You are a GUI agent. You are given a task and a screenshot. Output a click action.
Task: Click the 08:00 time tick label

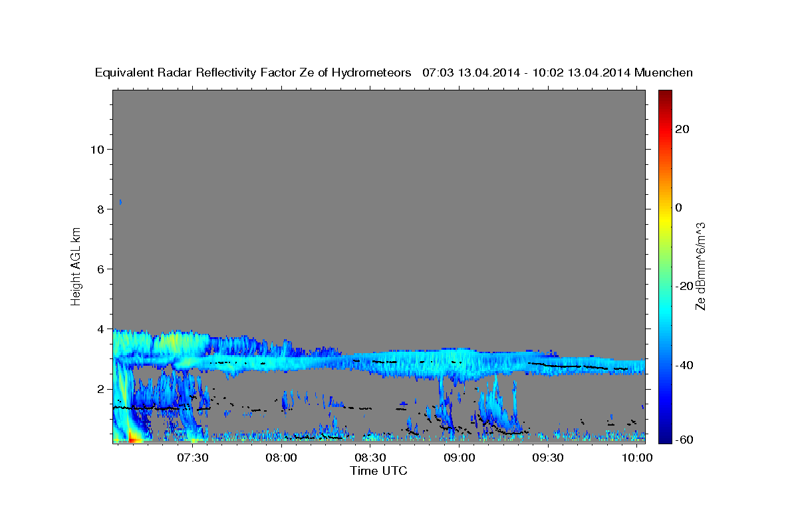pyautogui.click(x=281, y=458)
